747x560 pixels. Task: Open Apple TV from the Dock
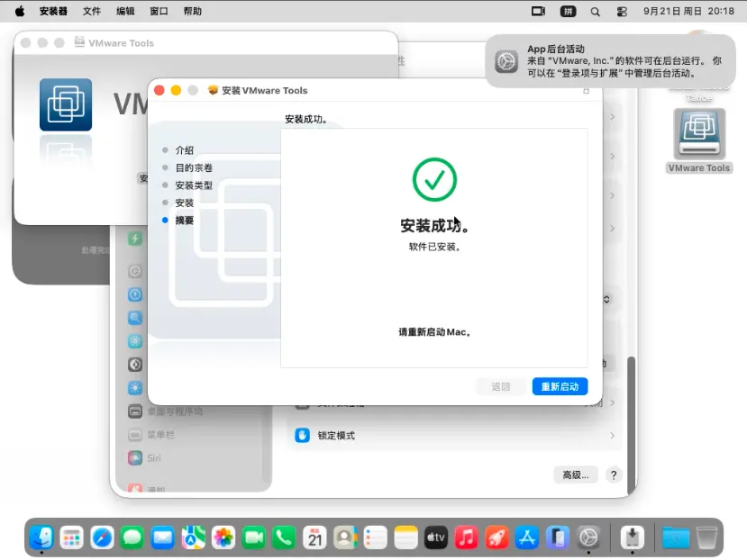tap(436, 537)
